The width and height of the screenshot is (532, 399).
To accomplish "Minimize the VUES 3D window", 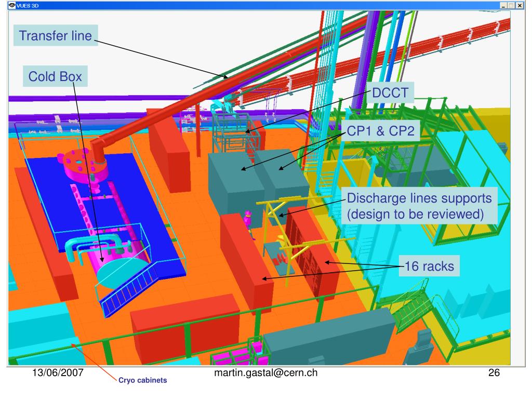I will point(503,5).
